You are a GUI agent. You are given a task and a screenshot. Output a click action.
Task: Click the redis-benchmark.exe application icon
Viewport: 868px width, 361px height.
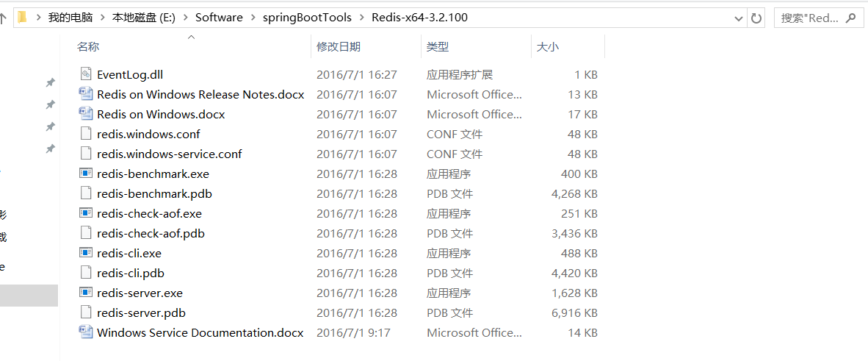[x=85, y=173]
